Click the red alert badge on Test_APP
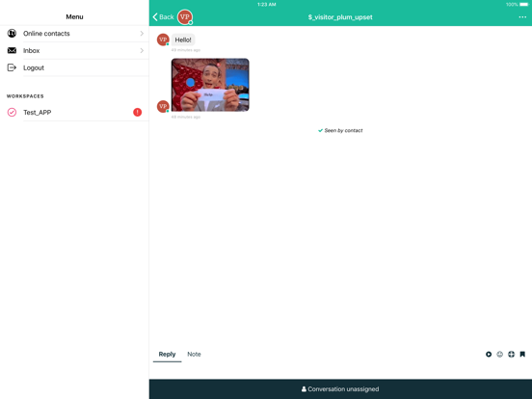532x399 pixels. coord(138,113)
